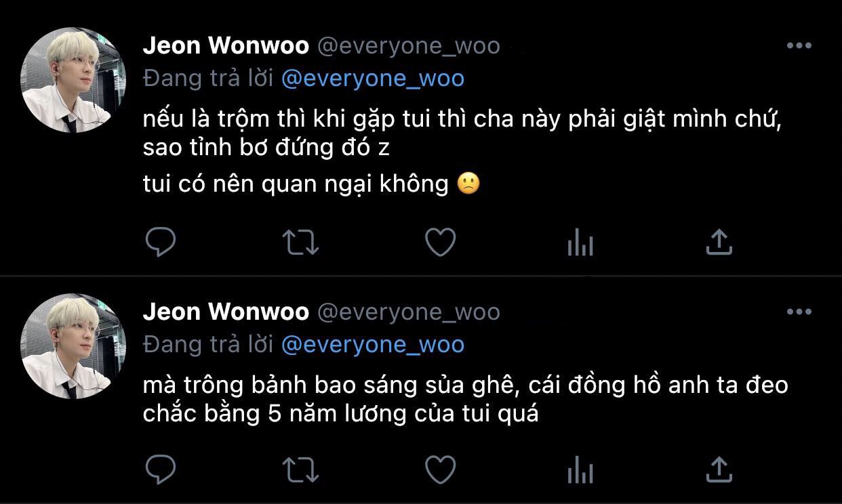Share the second tweet
The height and width of the screenshot is (504, 842).
click(x=719, y=469)
